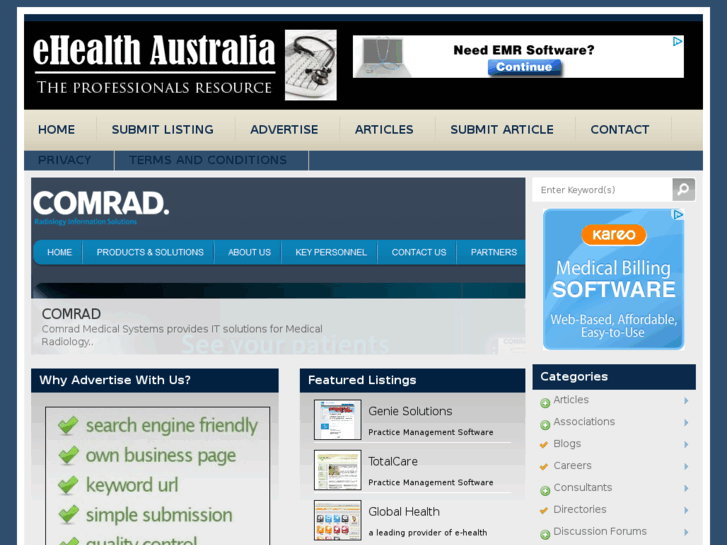Click green plus icon beside Discussion Forums
This screenshot has width=727, height=545.
pyautogui.click(x=545, y=534)
